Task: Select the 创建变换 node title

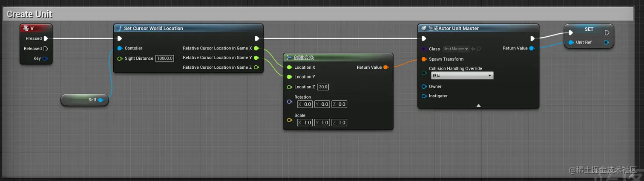Action: 304,58
